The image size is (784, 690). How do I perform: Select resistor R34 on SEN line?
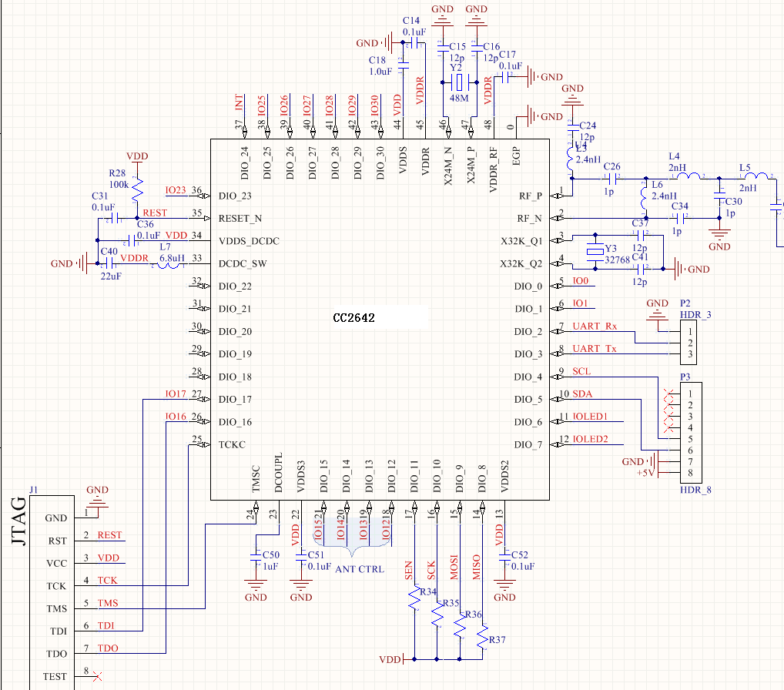pos(414,598)
